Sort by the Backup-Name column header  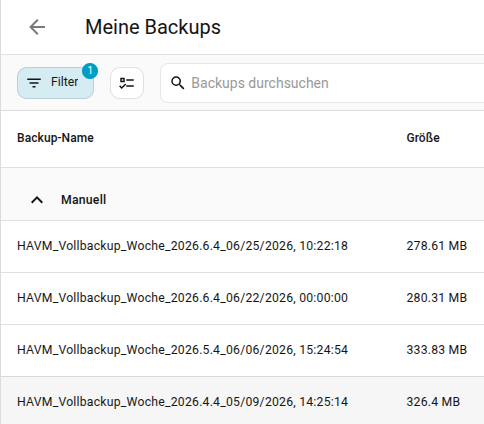pyautogui.click(x=55, y=138)
